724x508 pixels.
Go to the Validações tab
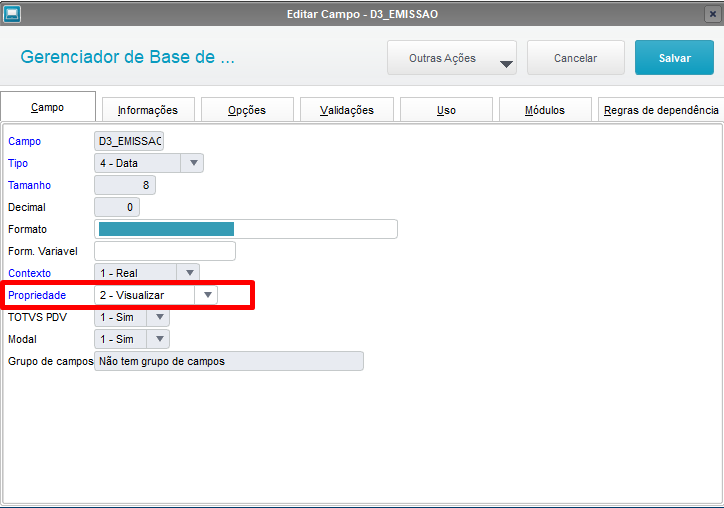click(x=347, y=110)
